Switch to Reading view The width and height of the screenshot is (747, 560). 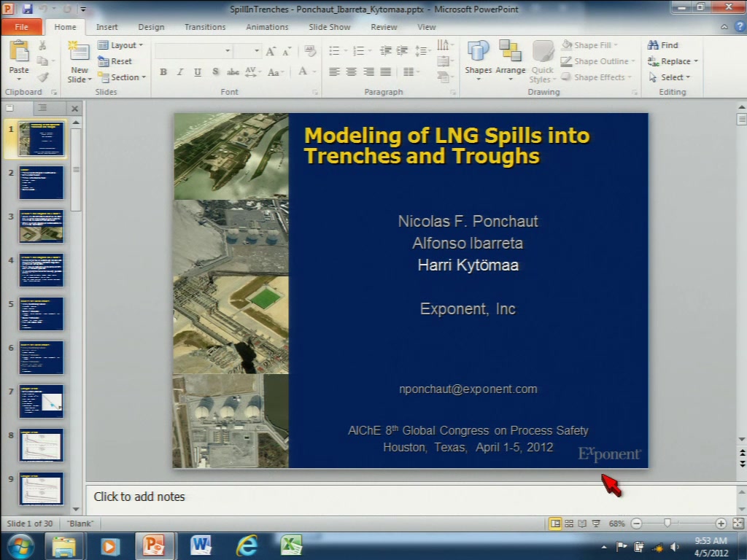[582, 524]
